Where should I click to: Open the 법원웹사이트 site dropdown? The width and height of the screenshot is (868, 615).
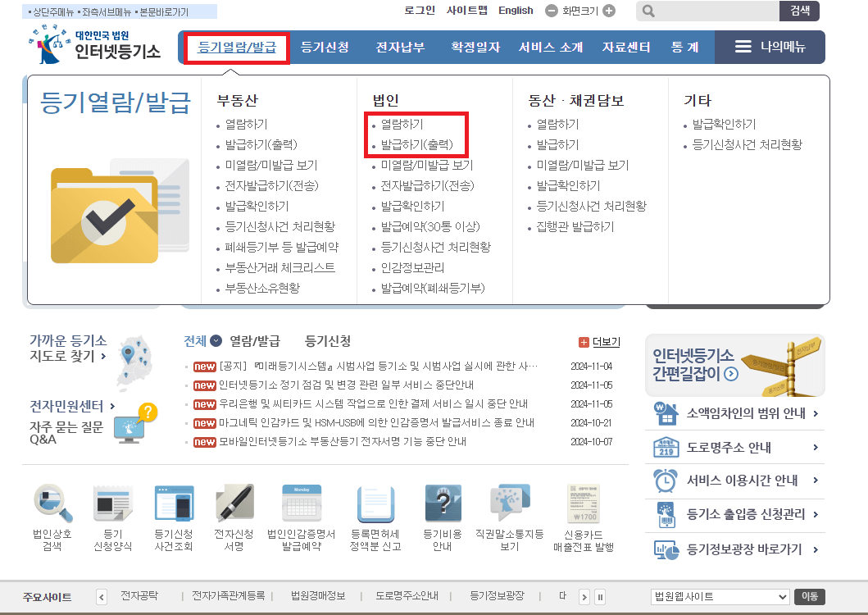coord(720,597)
